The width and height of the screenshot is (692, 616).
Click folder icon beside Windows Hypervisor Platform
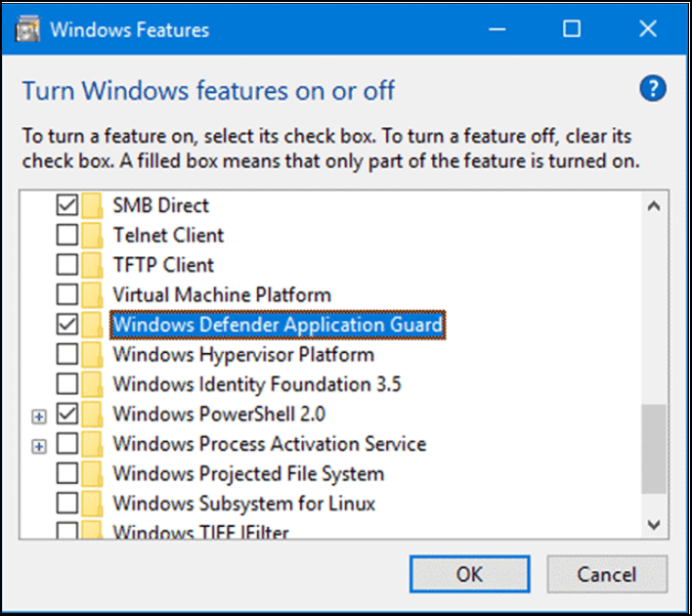pos(93,355)
